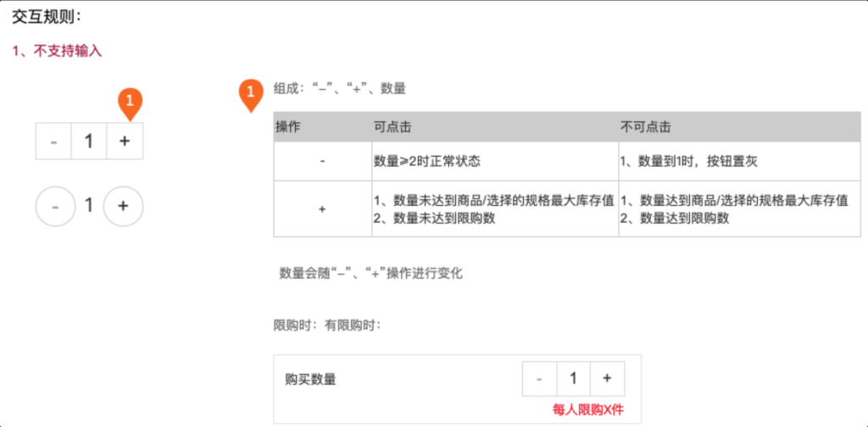Click the orange marker above the square stepper
This screenshot has height=427, width=868.
(x=129, y=103)
